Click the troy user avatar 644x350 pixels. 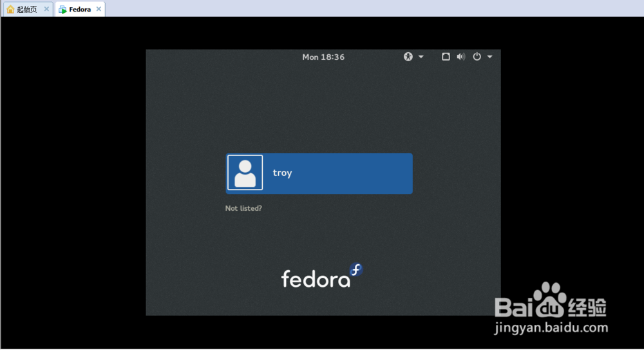click(x=245, y=173)
